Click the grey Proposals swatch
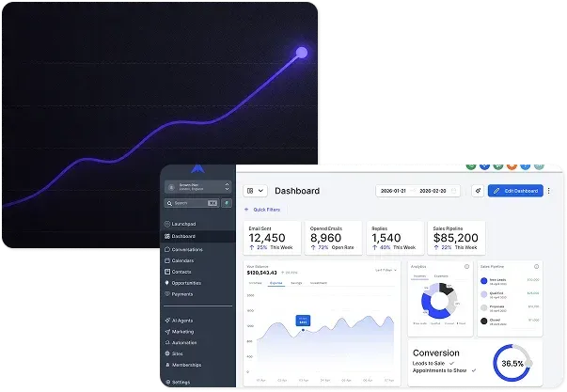 coord(484,307)
